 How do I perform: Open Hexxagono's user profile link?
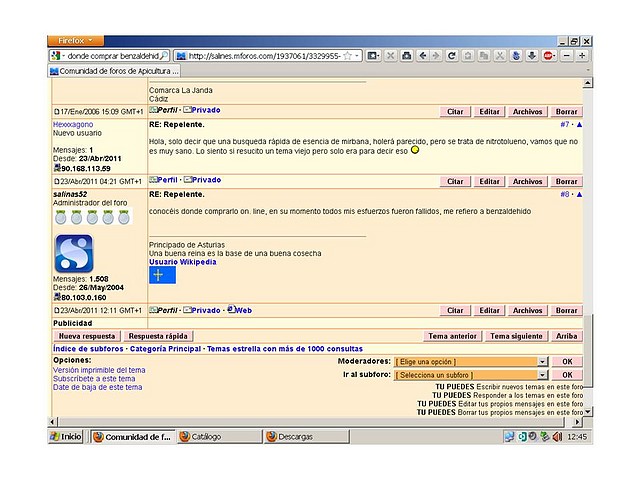(x=73, y=124)
